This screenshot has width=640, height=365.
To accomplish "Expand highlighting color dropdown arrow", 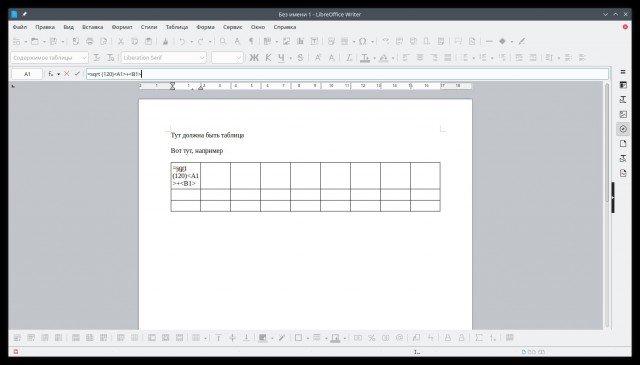I will tap(393, 58).
